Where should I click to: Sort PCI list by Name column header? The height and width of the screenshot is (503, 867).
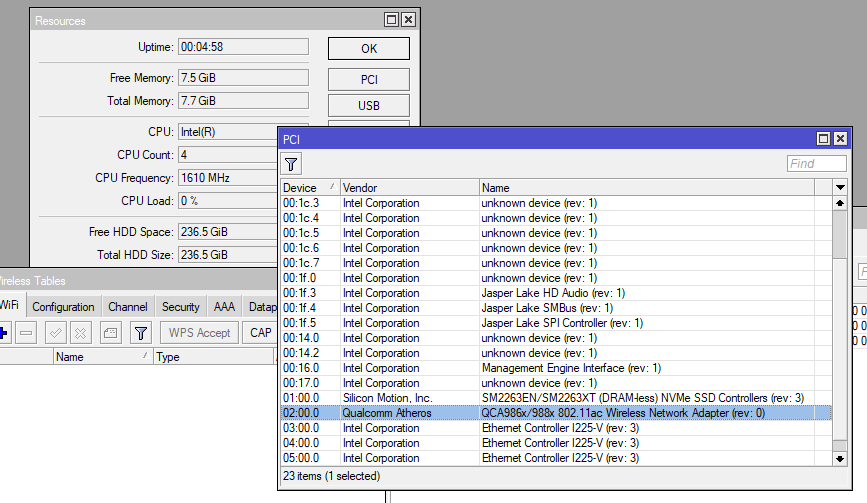pos(646,187)
